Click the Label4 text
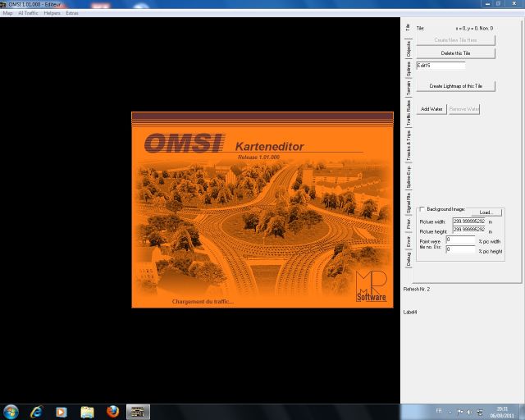This screenshot has height=420, width=525. coord(410,313)
